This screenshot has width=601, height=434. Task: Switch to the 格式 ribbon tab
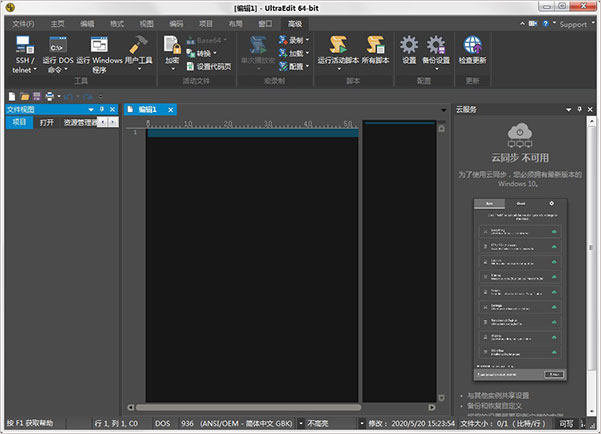(x=117, y=24)
